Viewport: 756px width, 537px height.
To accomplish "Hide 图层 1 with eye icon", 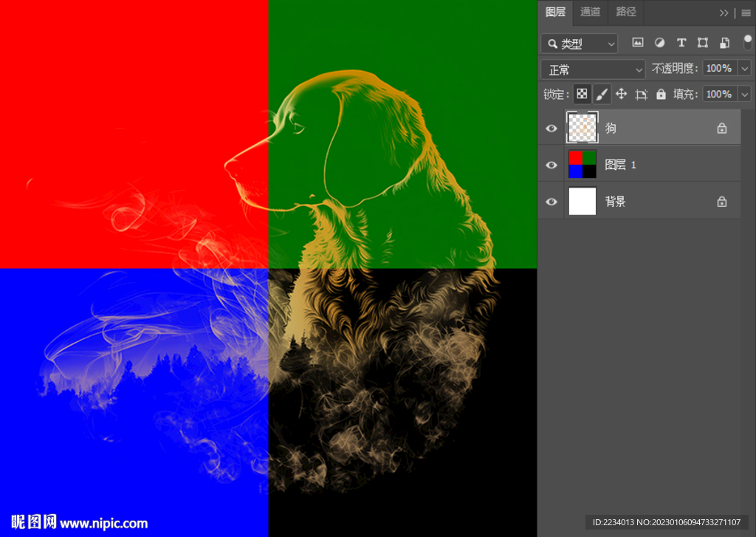I will click(551, 165).
